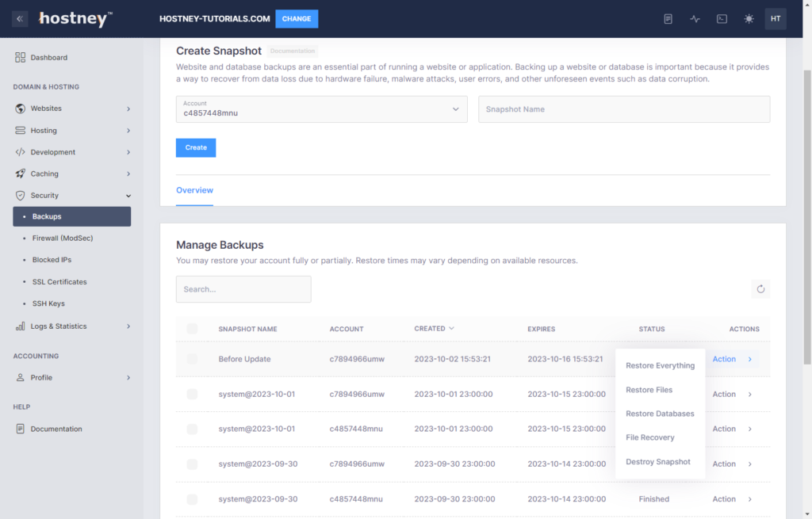Go to Dashboard in the sidebar
This screenshot has height=519, width=812.
point(48,58)
